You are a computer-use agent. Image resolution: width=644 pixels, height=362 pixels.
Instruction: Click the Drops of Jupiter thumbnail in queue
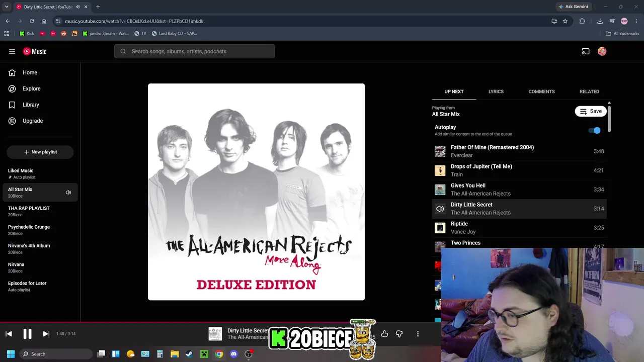(x=440, y=170)
